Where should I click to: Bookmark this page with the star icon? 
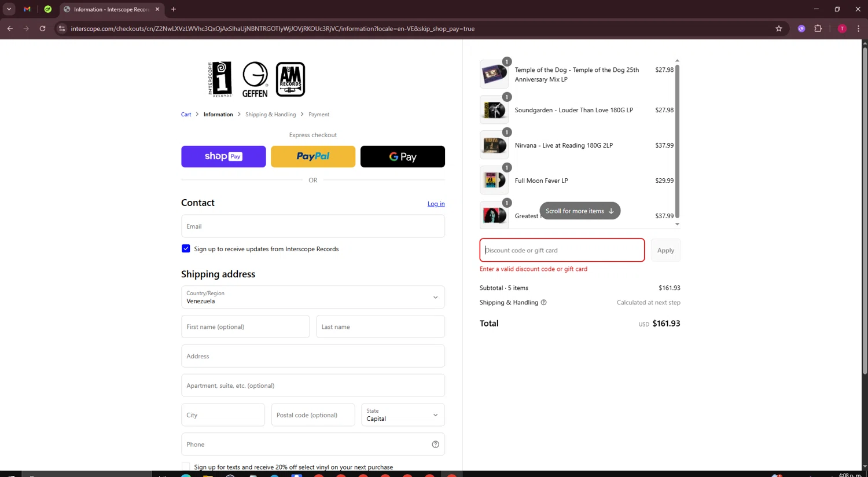[779, 28]
